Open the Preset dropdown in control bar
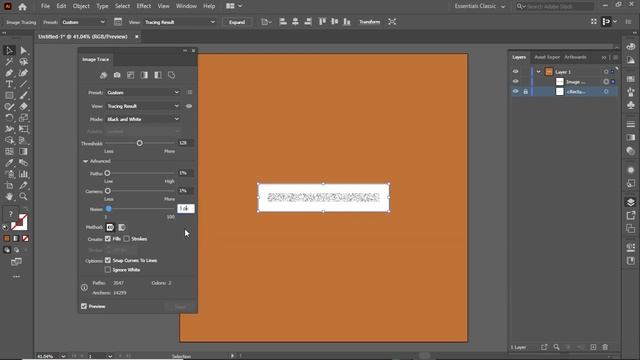This screenshot has width=640, height=360. pyautogui.click(x=83, y=22)
